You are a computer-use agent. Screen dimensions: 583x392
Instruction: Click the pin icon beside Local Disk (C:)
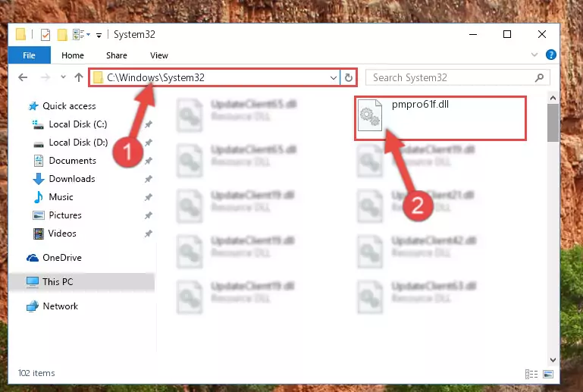[149, 124]
